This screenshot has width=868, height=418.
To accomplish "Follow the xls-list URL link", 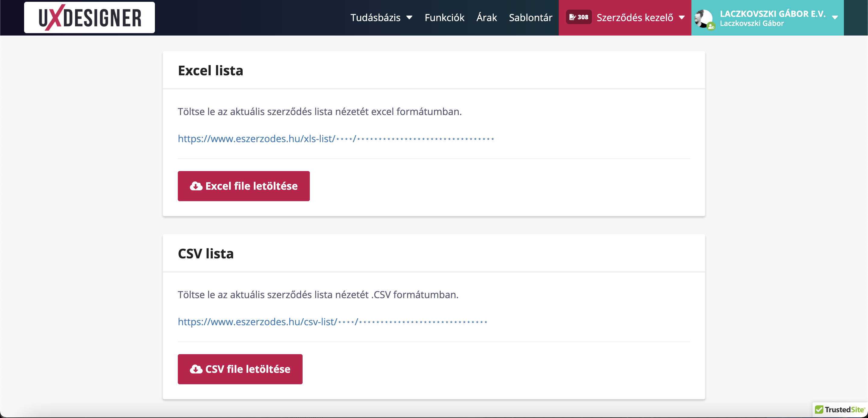I will click(336, 139).
